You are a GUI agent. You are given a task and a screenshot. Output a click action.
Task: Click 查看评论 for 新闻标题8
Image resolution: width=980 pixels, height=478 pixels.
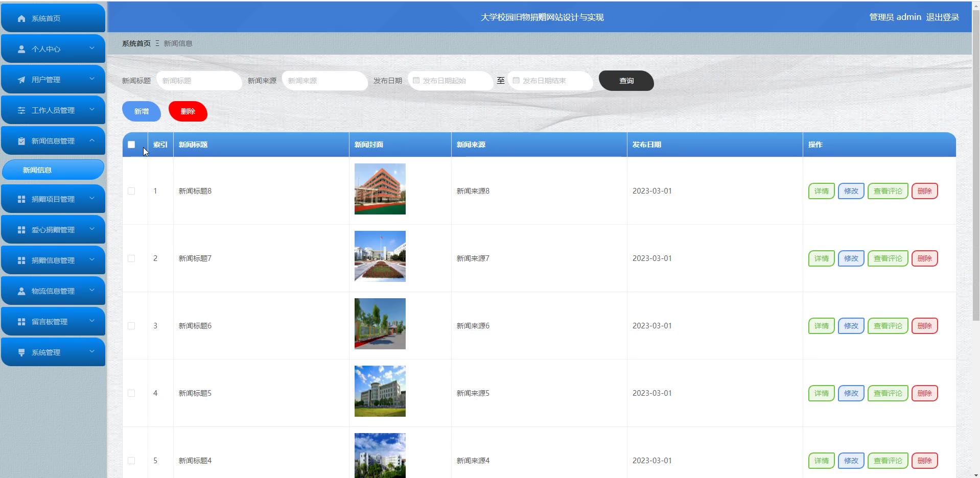click(888, 191)
